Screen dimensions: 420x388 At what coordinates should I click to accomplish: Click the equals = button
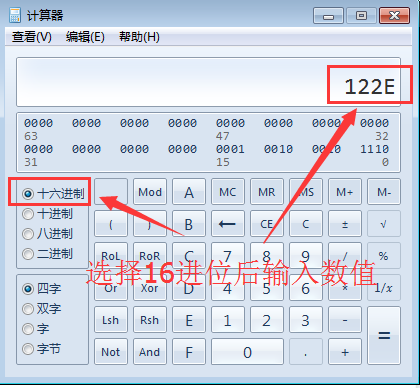point(384,336)
